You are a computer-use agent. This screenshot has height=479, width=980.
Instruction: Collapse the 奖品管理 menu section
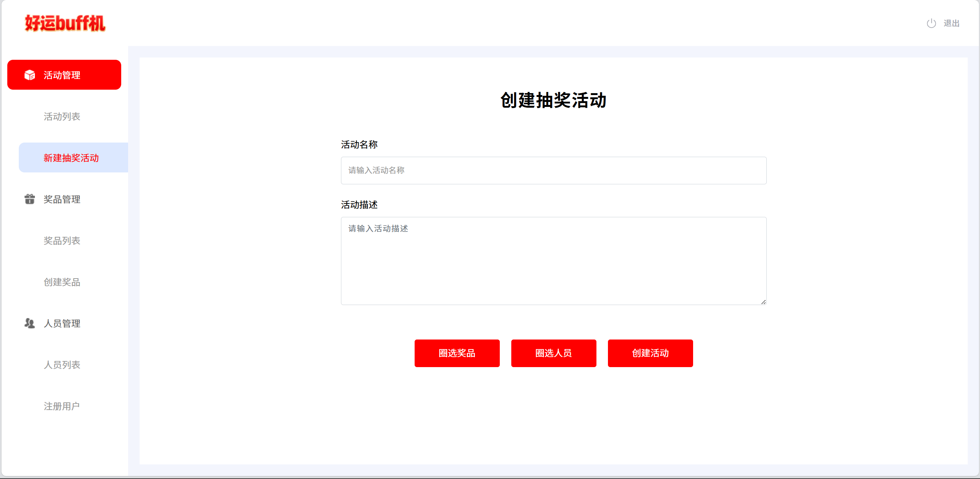[x=62, y=199]
